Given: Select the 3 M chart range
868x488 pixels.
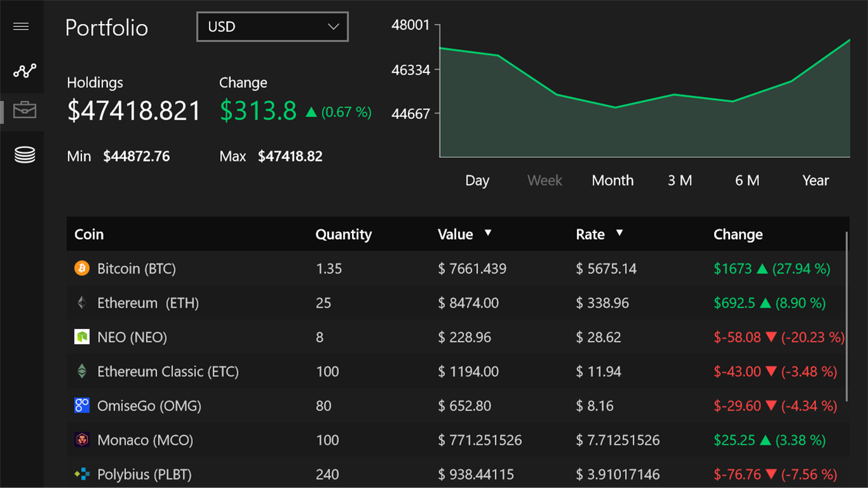Looking at the screenshot, I should pyautogui.click(x=680, y=180).
